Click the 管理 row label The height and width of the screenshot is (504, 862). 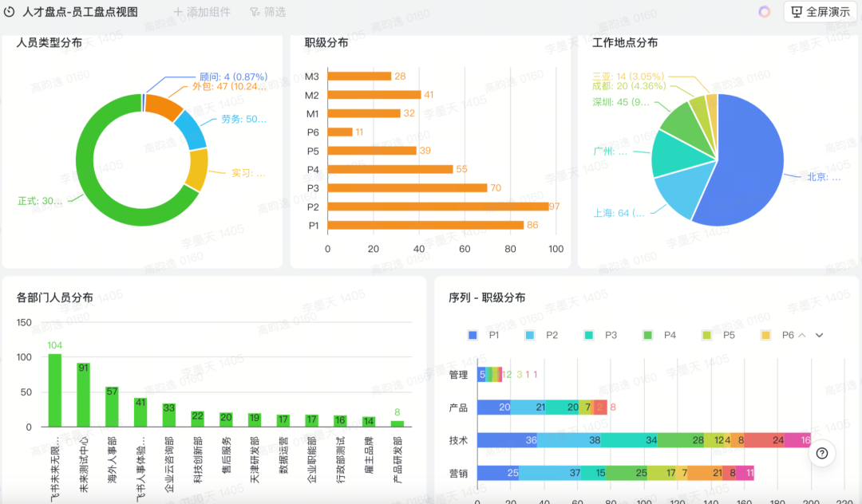(x=458, y=375)
